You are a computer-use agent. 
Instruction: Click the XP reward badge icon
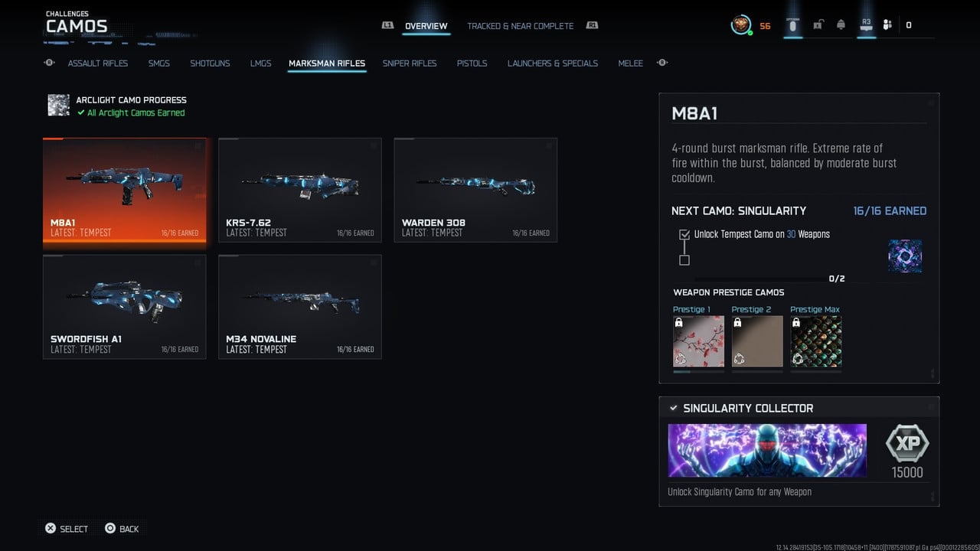tap(907, 443)
